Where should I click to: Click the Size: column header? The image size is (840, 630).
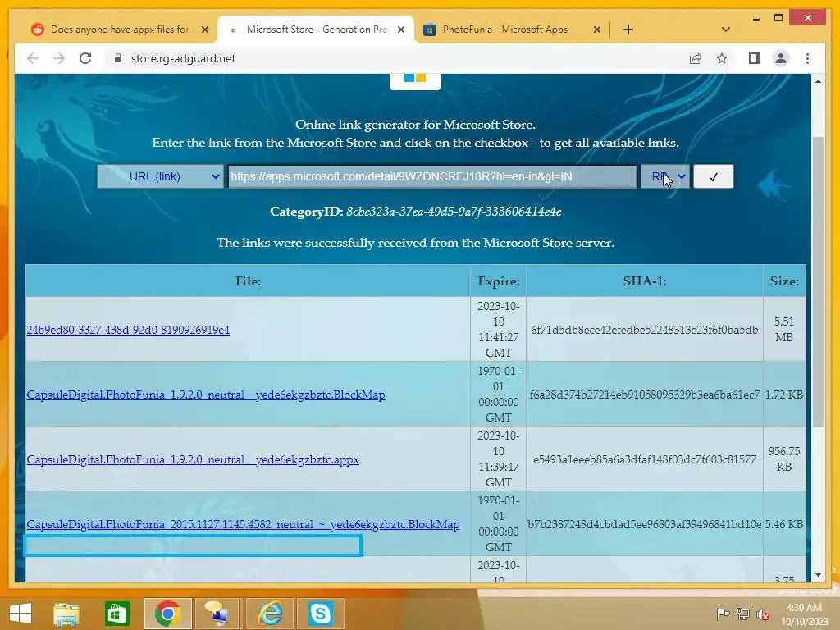coord(784,281)
